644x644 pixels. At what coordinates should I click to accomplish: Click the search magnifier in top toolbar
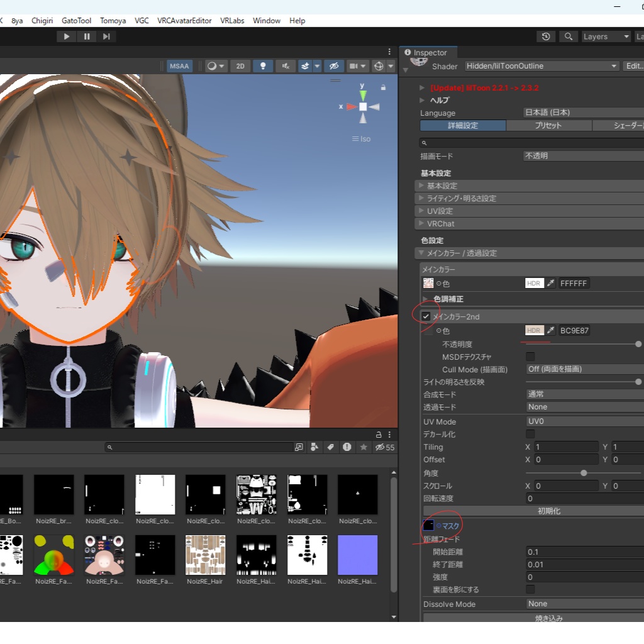pyautogui.click(x=568, y=36)
